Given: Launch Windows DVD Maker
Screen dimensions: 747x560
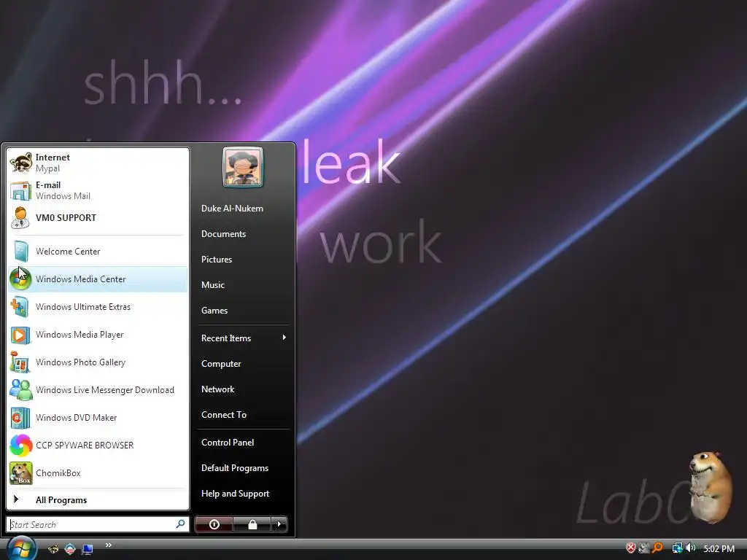Looking at the screenshot, I should tap(98, 418).
